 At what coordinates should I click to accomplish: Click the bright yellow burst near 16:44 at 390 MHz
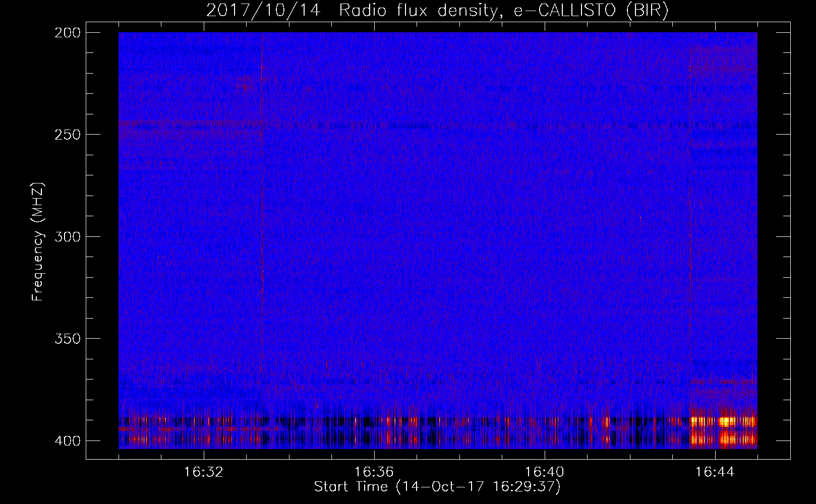(727, 421)
